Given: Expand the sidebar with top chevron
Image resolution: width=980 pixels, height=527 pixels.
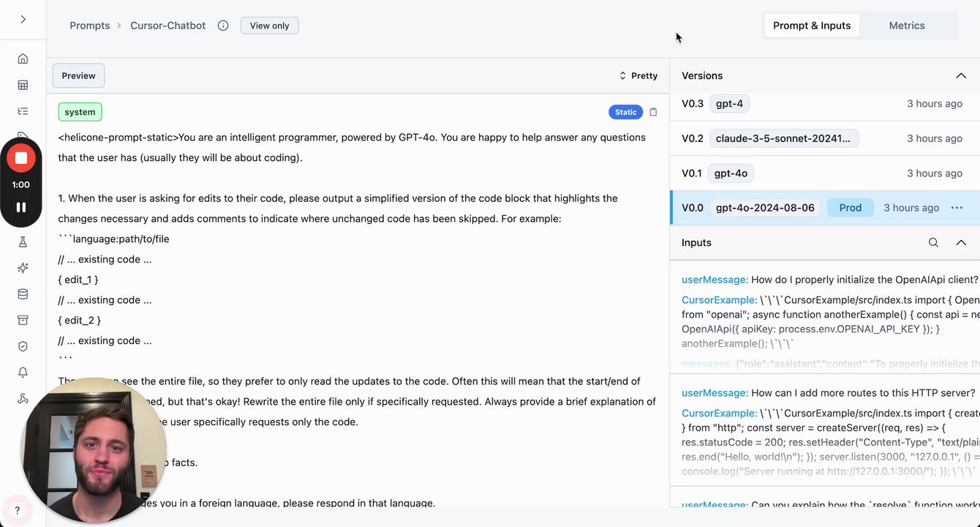Looking at the screenshot, I should coord(23,19).
